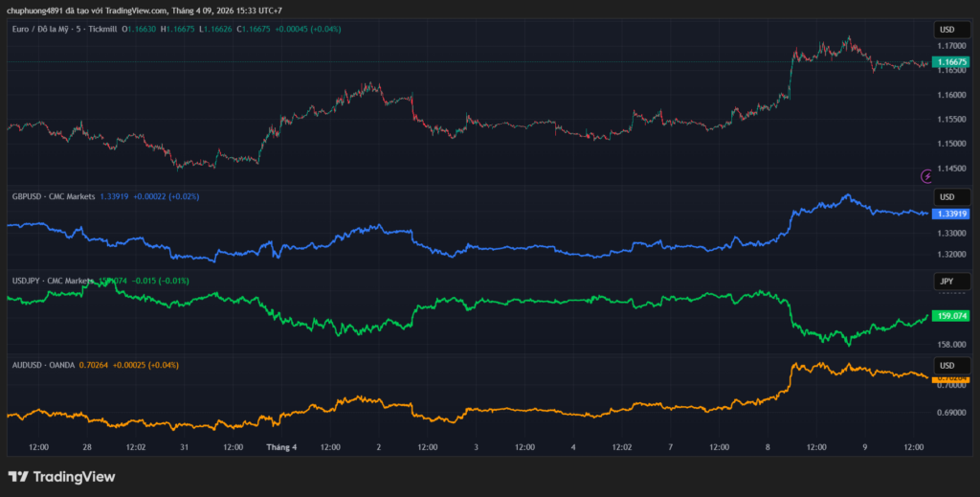Click the 31 date label on the time axis
Screen dimensions: 980x497
[183, 446]
